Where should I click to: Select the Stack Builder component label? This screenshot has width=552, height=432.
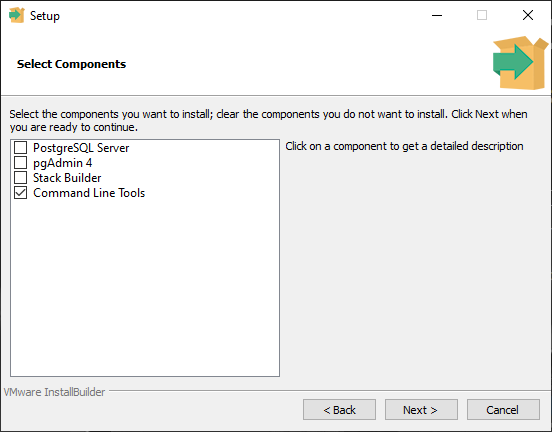67,178
